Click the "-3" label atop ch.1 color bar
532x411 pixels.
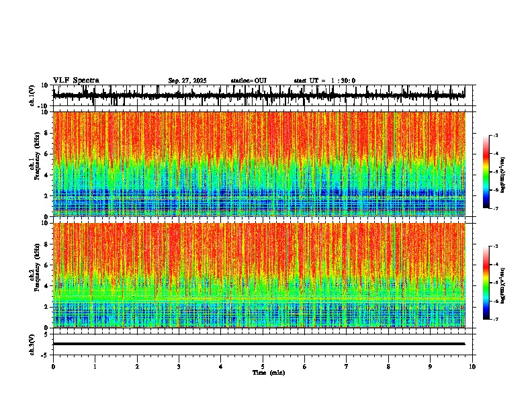click(x=495, y=135)
